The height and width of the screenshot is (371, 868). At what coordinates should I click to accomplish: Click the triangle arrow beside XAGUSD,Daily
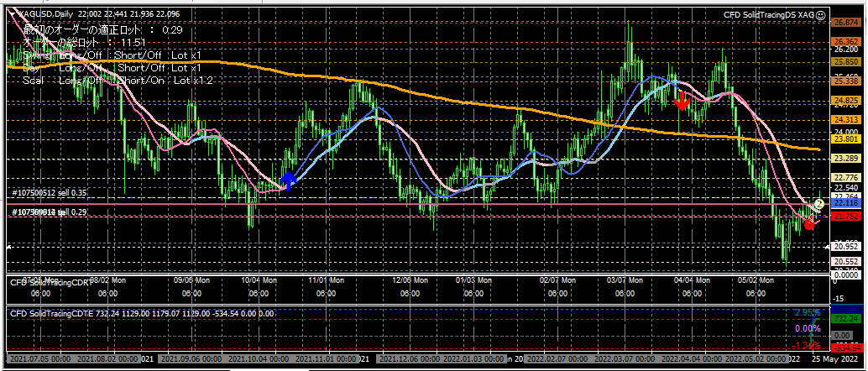(13, 13)
